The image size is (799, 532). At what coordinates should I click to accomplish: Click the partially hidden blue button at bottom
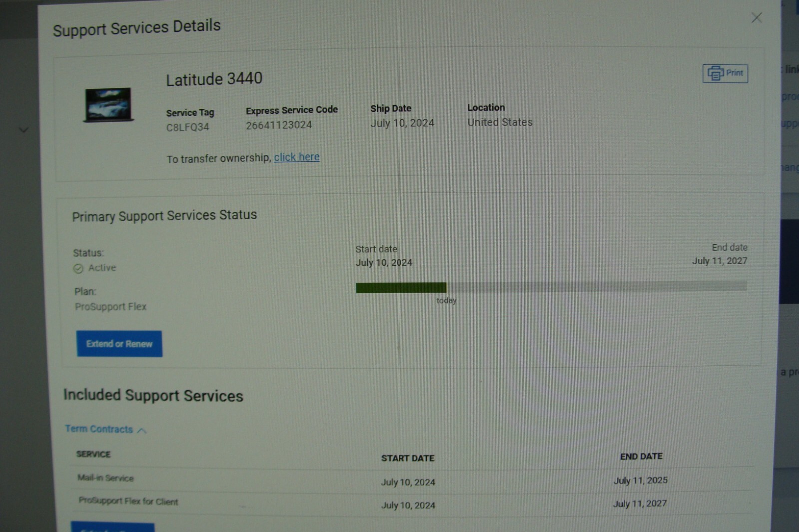(x=112, y=527)
